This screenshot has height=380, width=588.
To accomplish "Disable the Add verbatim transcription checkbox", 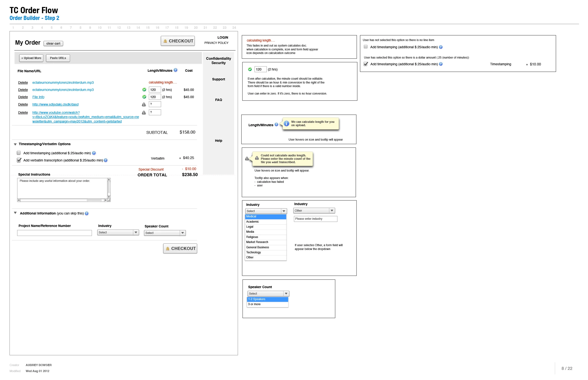I will (x=19, y=160).
